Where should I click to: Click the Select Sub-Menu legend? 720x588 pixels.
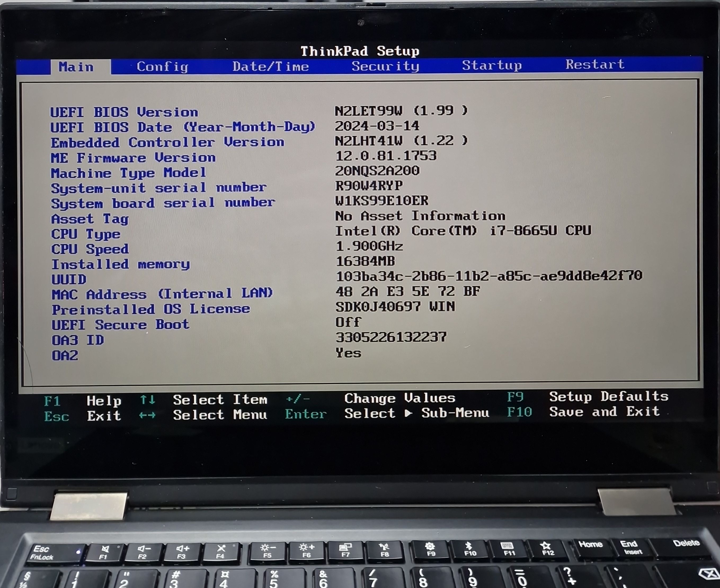pyautogui.click(x=417, y=413)
